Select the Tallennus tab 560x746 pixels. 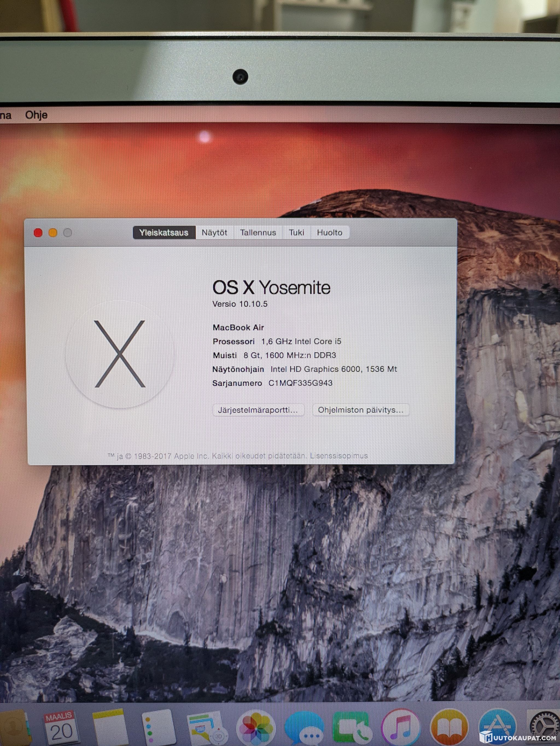258,233
